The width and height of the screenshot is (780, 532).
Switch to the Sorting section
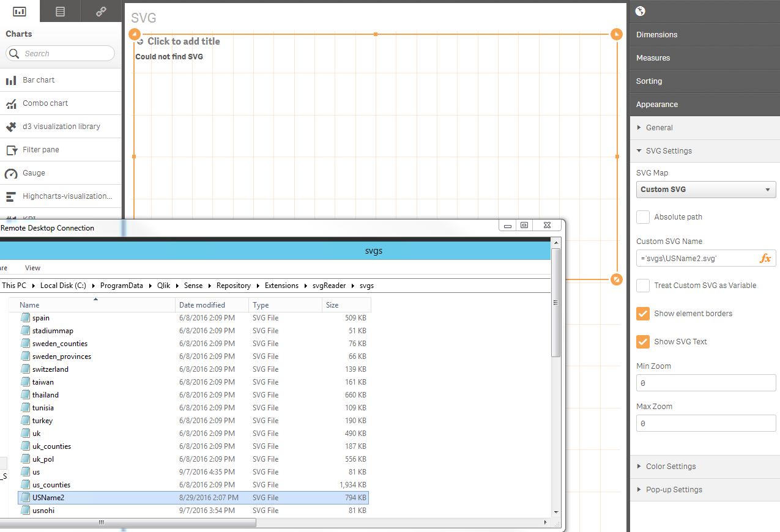click(x=648, y=81)
